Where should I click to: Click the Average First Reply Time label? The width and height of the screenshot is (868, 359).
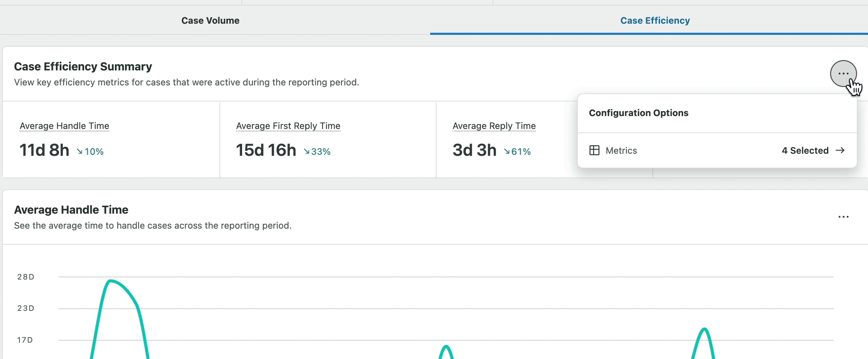tap(288, 126)
